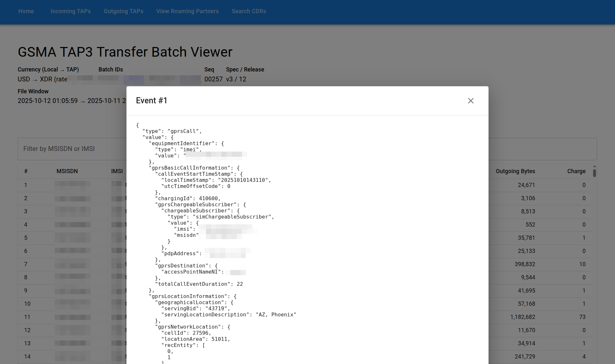The width and height of the screenshot is (615, 364).
Task: Click the servingLocationDescription line in JSON
Action: tap(228, 315)
